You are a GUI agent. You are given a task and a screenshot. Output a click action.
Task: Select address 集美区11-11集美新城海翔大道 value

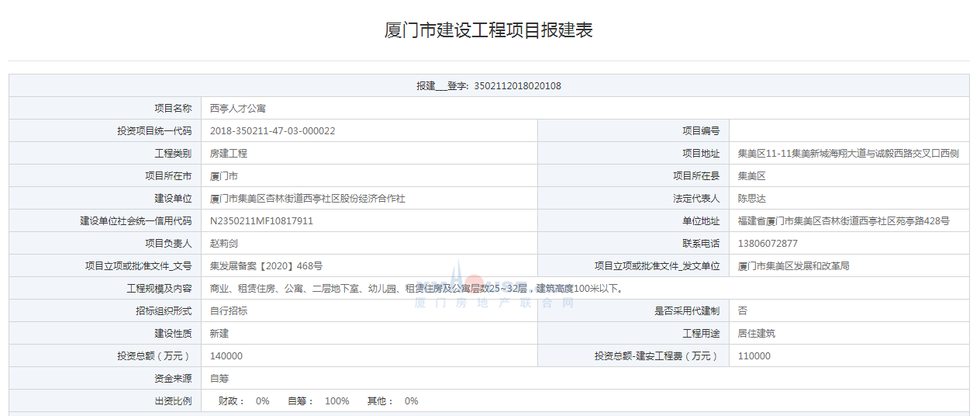point(848,154)
